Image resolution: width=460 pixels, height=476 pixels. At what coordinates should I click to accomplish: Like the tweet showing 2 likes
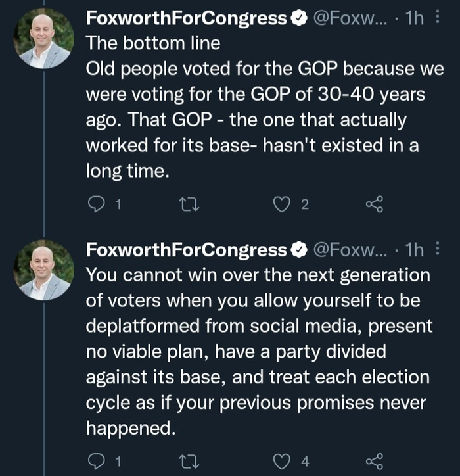[x=282, y=205]
